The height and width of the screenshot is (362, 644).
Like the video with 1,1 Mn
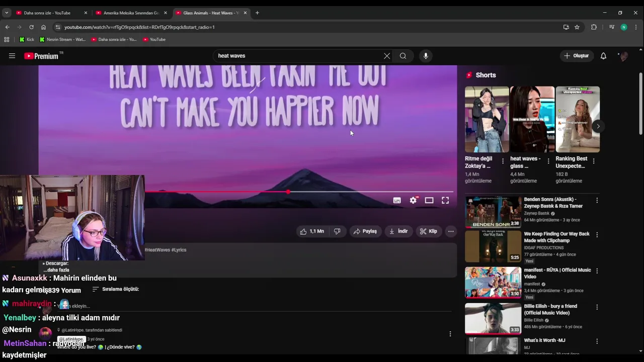(312, 231)
